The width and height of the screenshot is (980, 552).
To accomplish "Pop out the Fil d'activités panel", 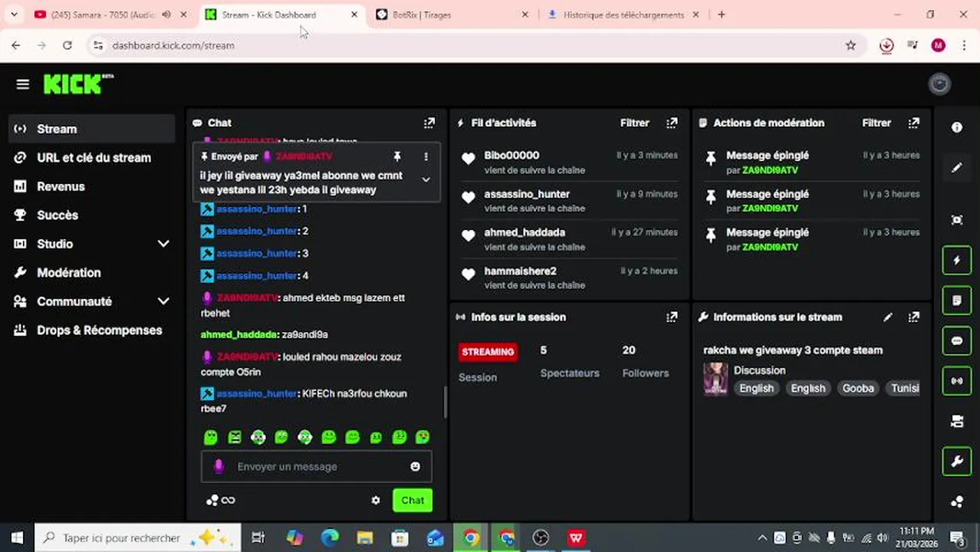I will coord(672,123).
